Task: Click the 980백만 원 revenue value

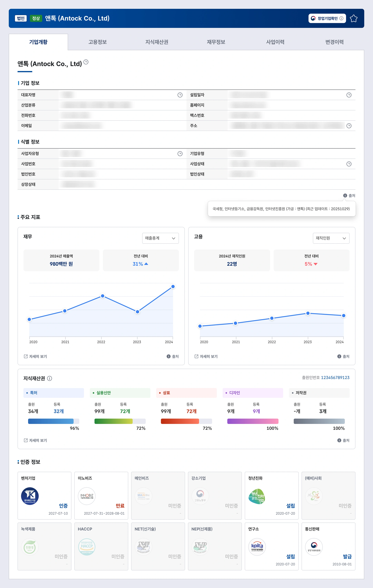Action: click(x=61, y=264)
